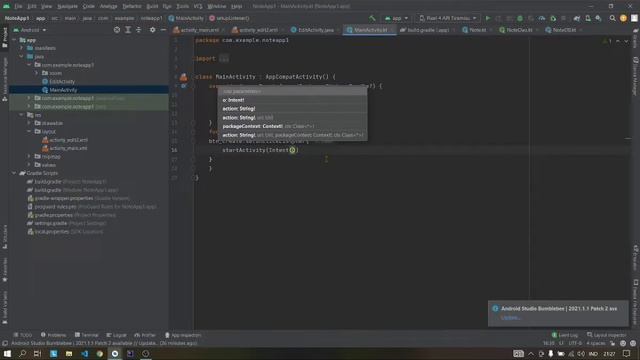Collapse the layout folder
This screenshot has width=640, height=360.
[29, 131]
